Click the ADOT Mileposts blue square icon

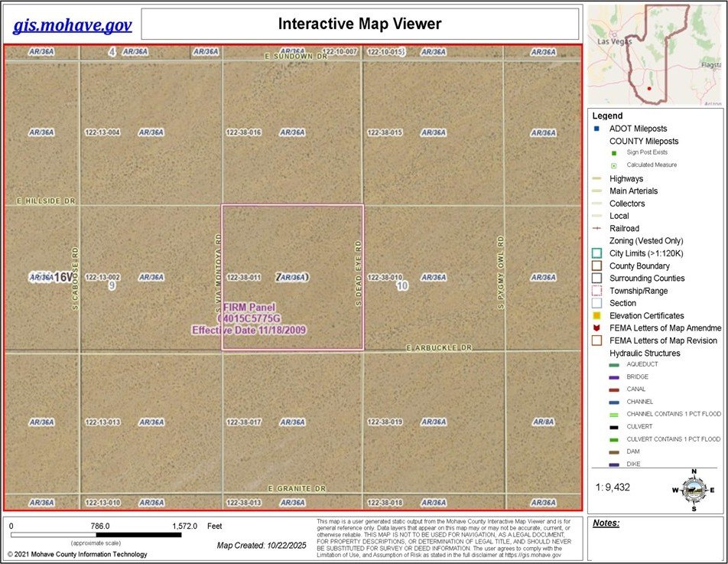[x=596, y=129]
